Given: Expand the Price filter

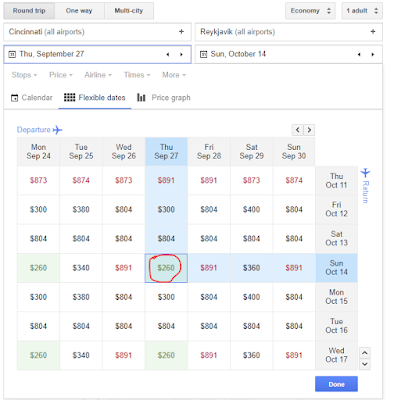Looking at the screenshot, I should point(61,75).
